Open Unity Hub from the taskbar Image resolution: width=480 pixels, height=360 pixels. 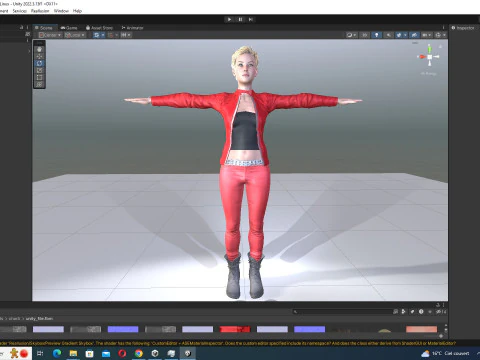(x=155, y=353)
